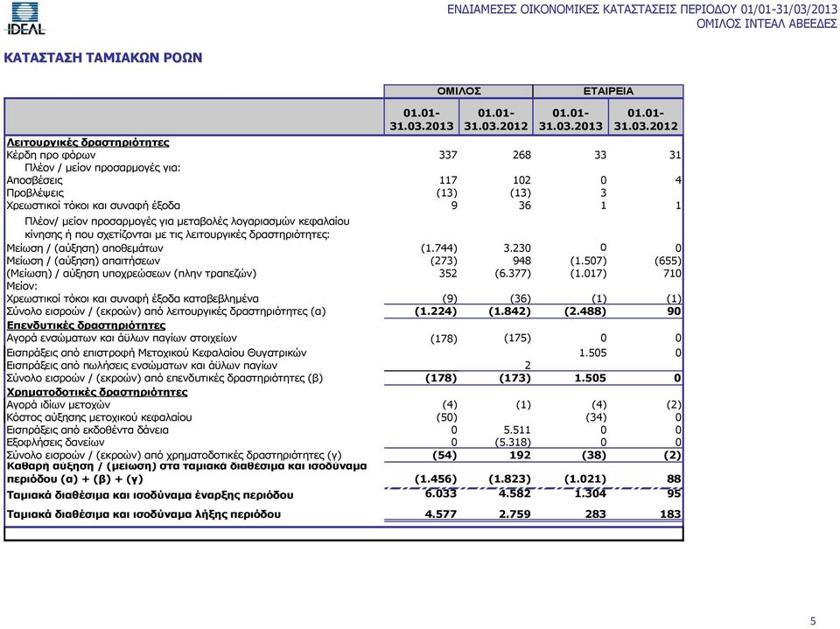
Task: Click the row label Προβλέψεις
Action: pyautogui.click(x=35, y=192)
